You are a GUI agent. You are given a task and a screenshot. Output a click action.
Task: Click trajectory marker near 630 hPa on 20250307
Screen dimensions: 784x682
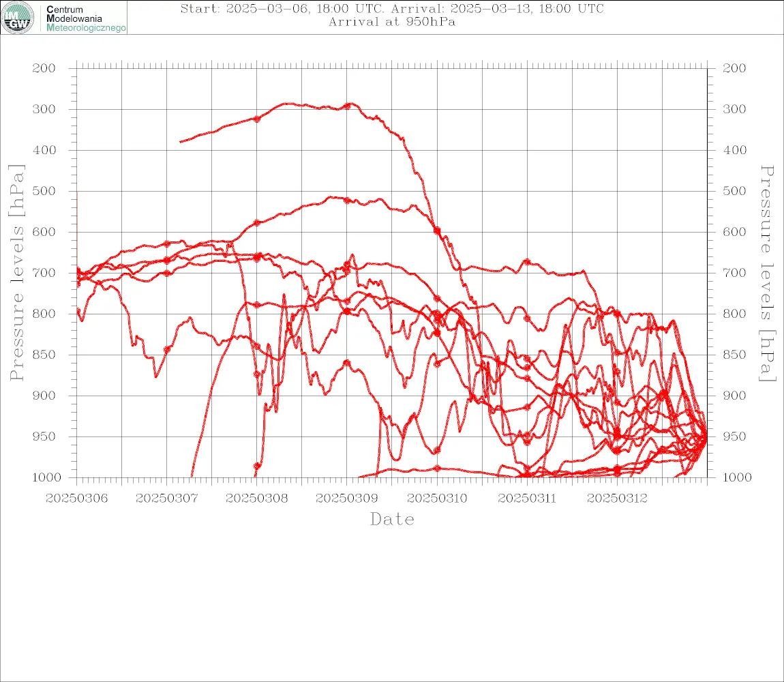click(167, 243)
